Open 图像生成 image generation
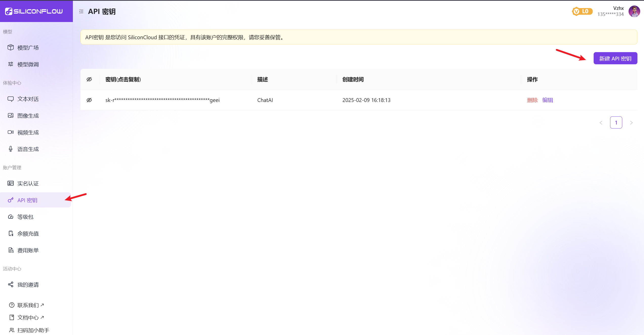 [28, 116]
